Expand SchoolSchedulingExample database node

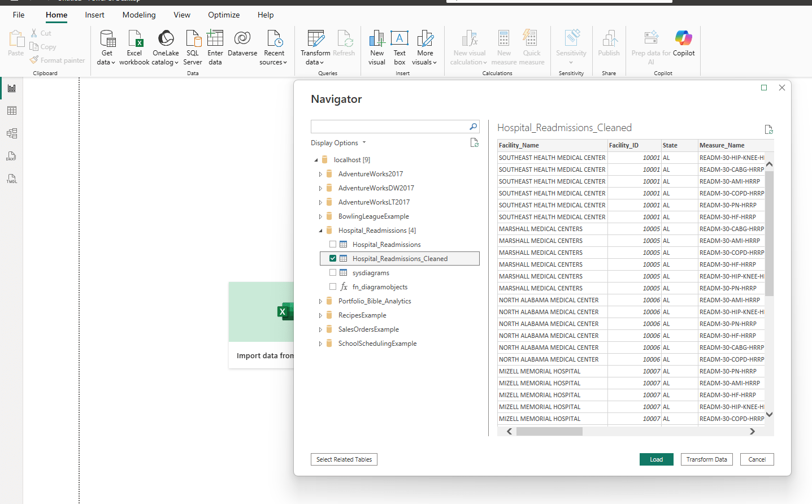pyautogui.click(x=320, y=344)
